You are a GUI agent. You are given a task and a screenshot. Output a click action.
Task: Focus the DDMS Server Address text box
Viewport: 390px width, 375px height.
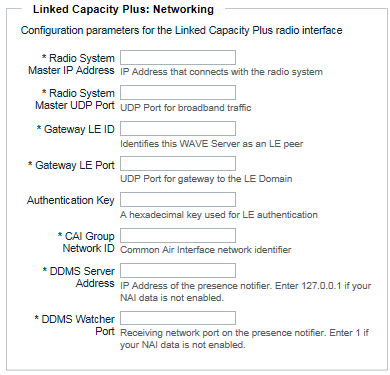[178, 270]
